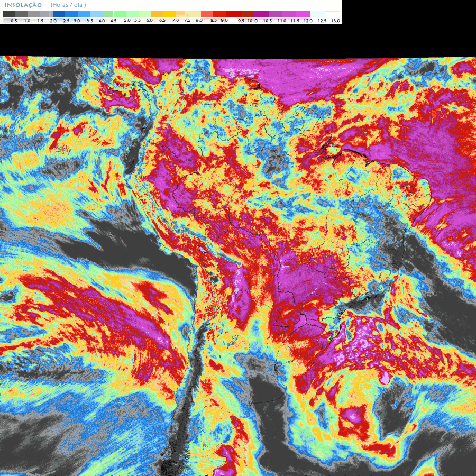Click the legend value 11.5
Image resolution: width=476 pixels, height=476 pixels.
tap(295, 21)
